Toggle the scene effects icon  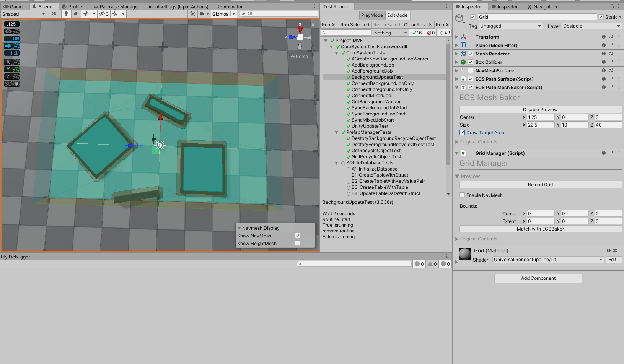[x=86, y=14]
